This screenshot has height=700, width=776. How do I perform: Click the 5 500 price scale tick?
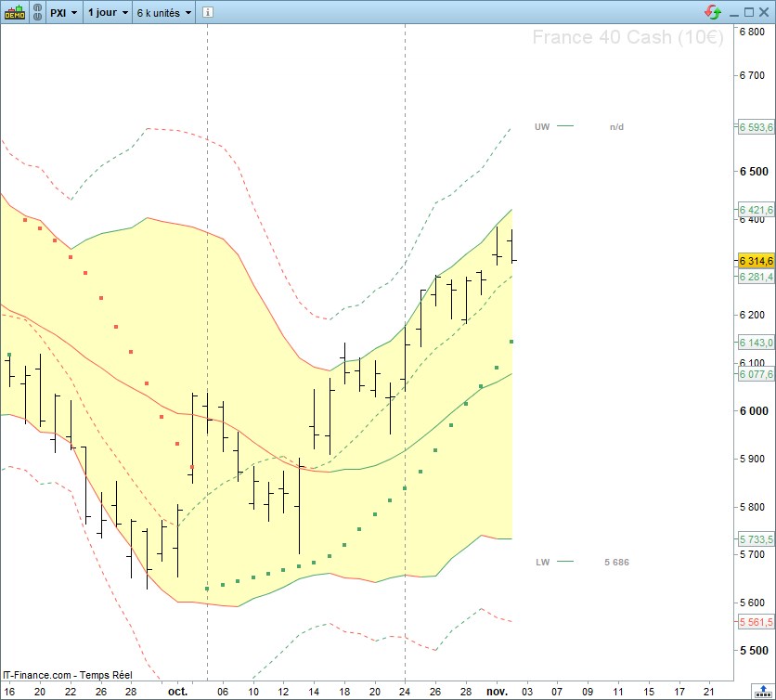754,651
